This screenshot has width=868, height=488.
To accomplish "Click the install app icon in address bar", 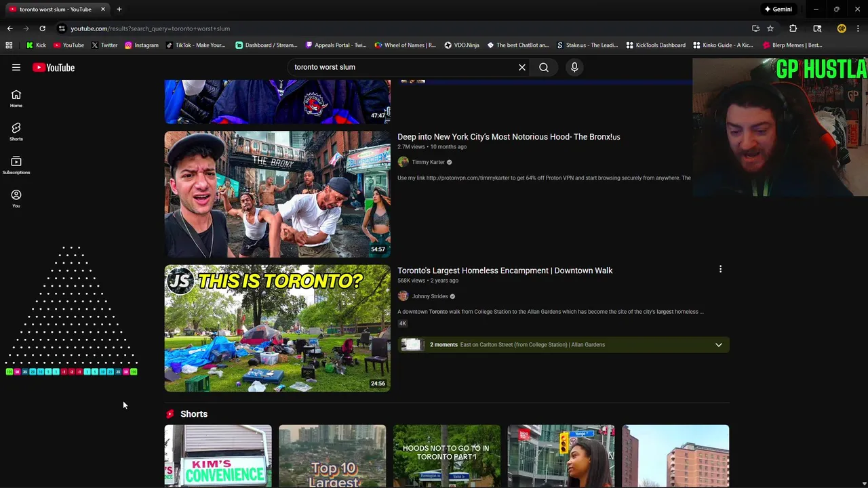I will pos(755,28).
